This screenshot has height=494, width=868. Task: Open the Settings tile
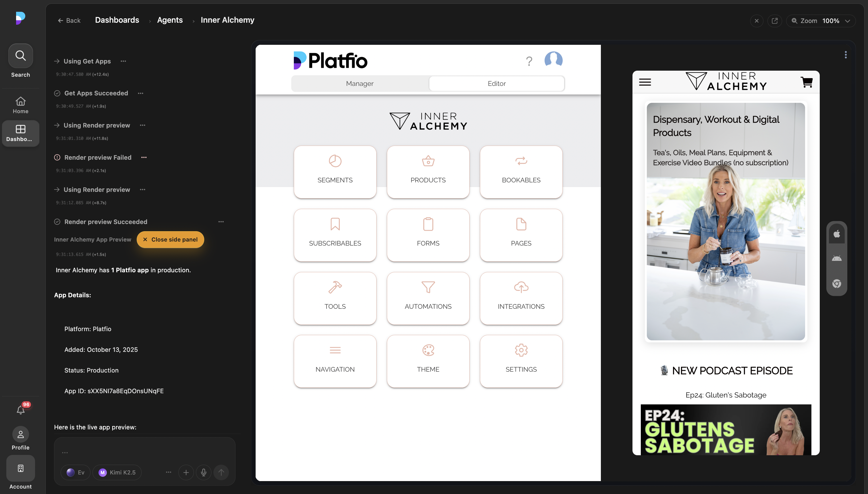[x=521, y=361]
